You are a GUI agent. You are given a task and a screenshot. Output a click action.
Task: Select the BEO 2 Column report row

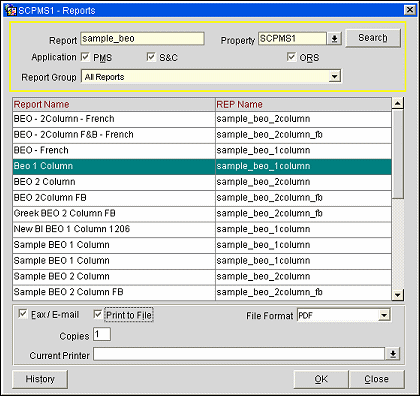click(202, 182)
